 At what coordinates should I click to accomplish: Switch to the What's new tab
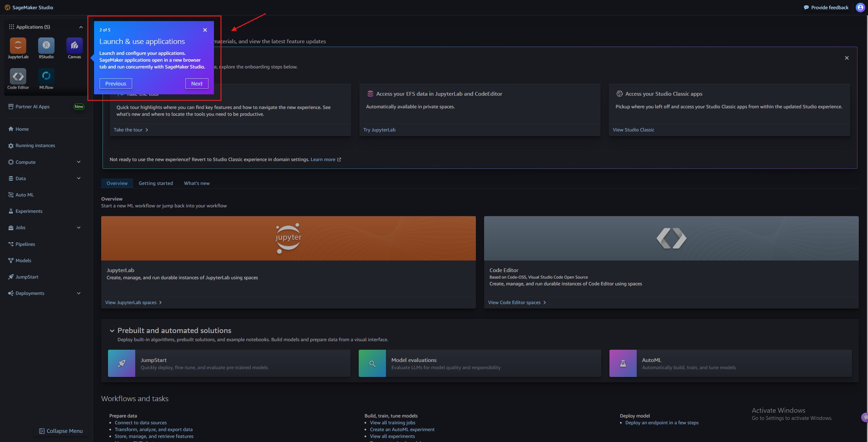(x=197, y=183)
